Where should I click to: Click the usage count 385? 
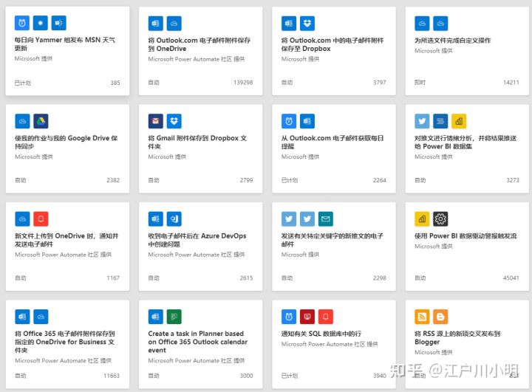pyautogui.click(x=115, y=83)
